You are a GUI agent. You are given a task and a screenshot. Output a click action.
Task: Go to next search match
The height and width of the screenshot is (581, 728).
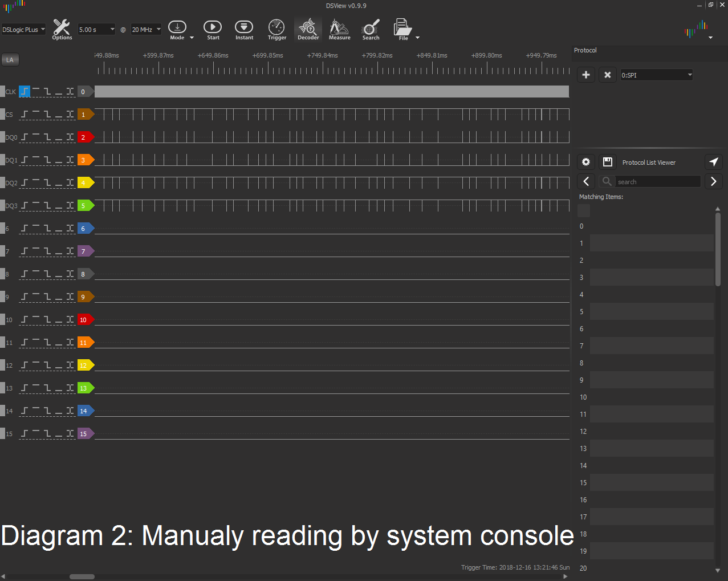[x=714, y=181]
